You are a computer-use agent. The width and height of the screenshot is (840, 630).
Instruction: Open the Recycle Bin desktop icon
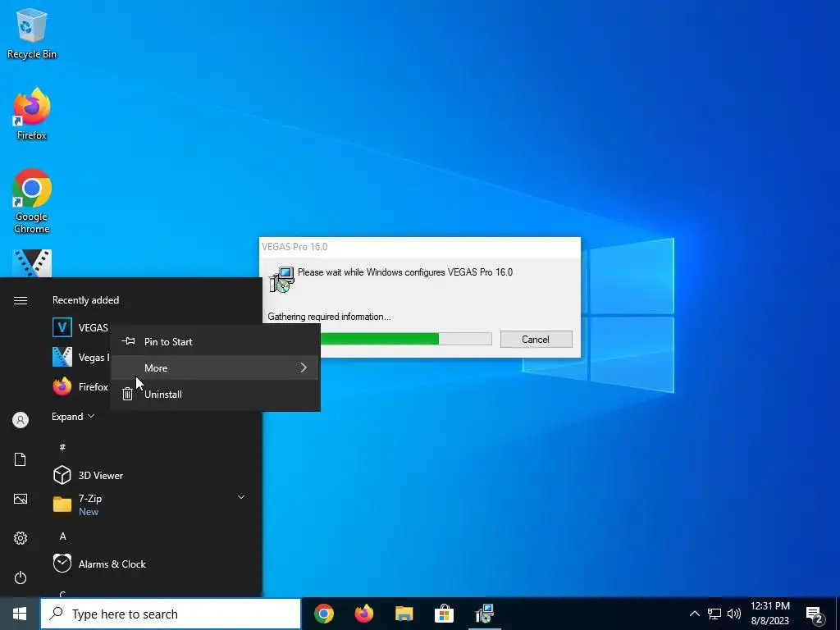32,33
